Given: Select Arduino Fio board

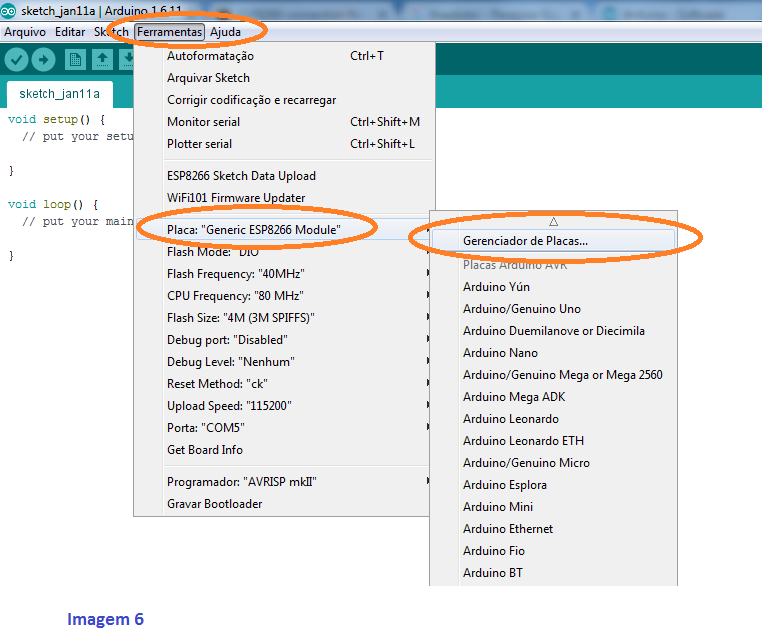Looking at the screenshot, I should (x=554, y=551).
